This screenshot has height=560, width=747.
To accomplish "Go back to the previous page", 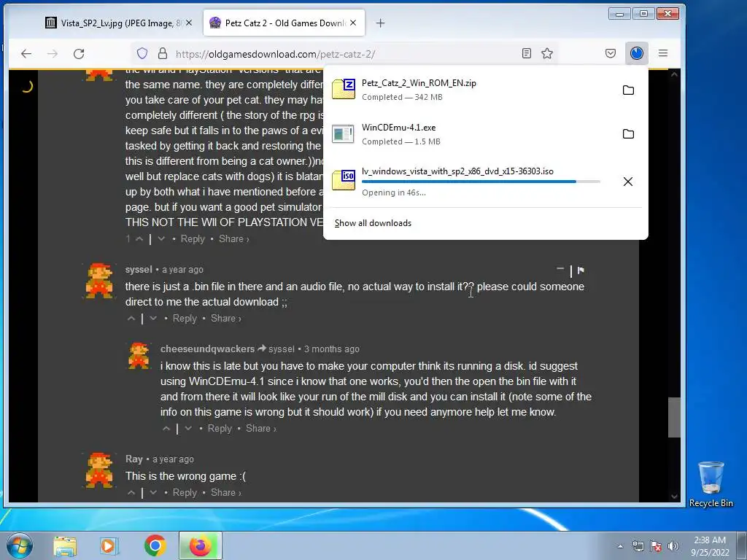I will pos(26,54).
